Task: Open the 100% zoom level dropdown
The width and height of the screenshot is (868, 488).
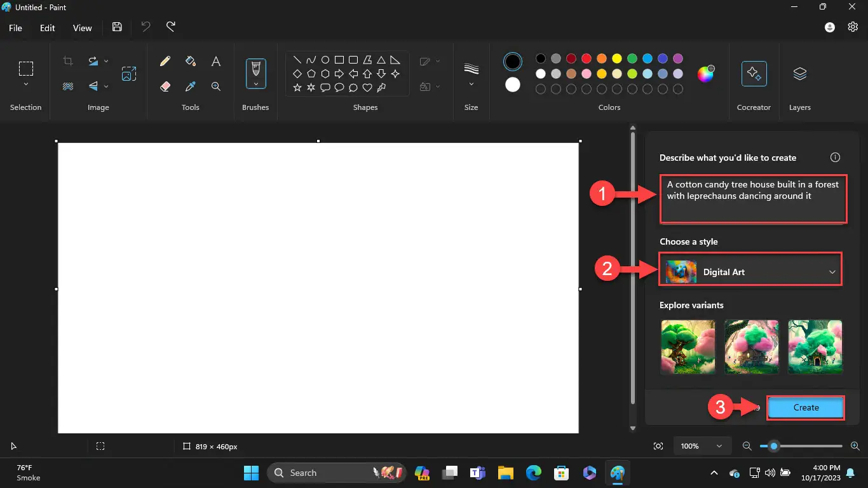Action: pos(702,446)
